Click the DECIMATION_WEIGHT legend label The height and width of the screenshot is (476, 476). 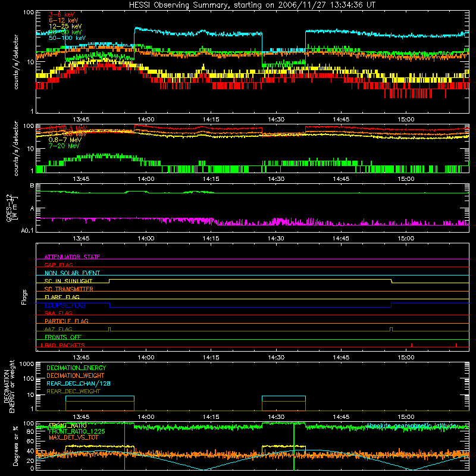pos(76,375)
